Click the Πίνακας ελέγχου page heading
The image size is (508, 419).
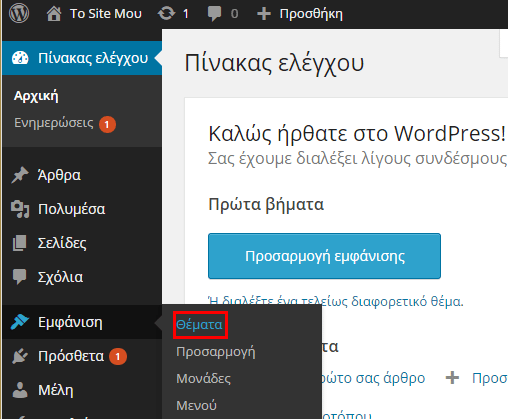(274, 63)
